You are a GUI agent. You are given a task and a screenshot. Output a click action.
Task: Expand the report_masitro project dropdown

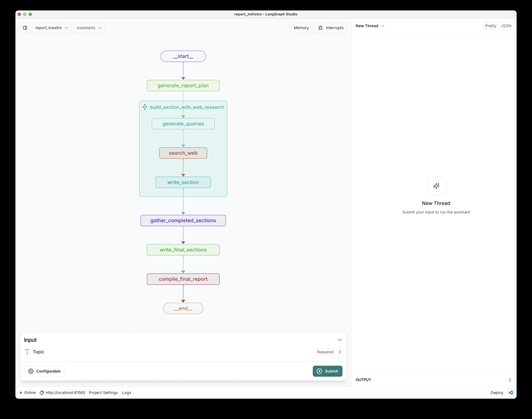click(x=51, y=28)
